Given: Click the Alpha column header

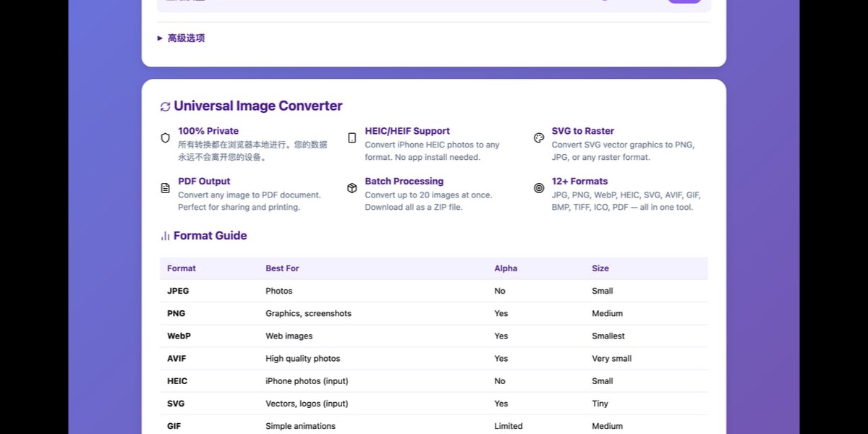Looking at the screenshot, I should [x=506, y=268].
